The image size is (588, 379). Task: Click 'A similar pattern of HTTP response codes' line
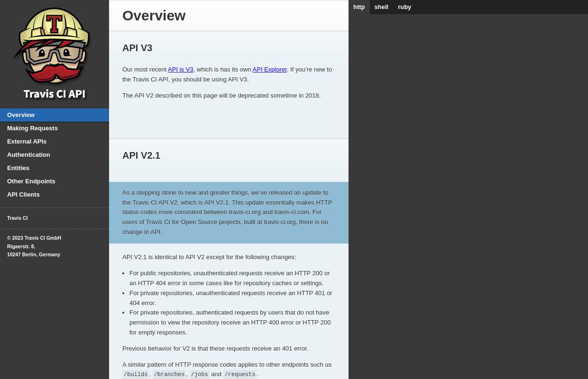click(227, 365)
